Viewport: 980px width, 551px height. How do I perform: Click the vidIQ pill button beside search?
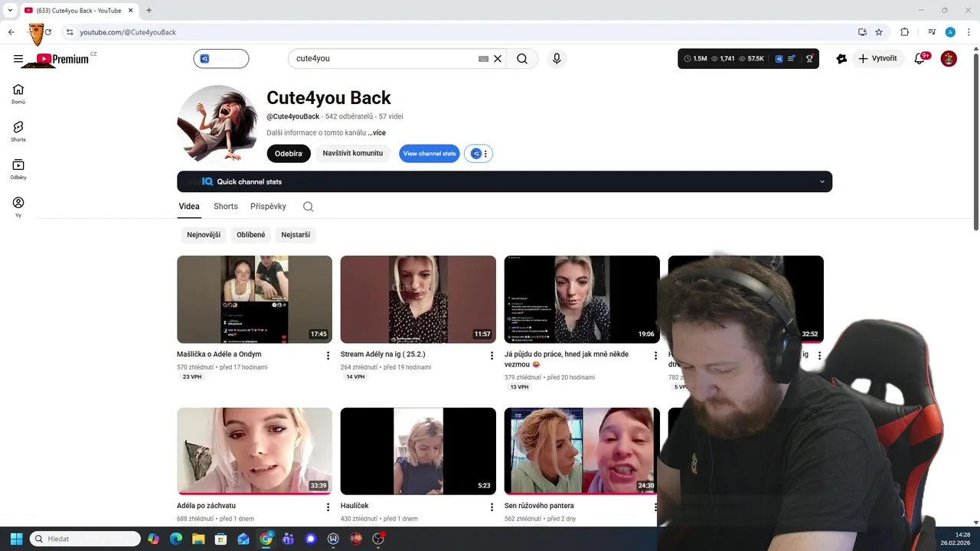coord(221,58)
